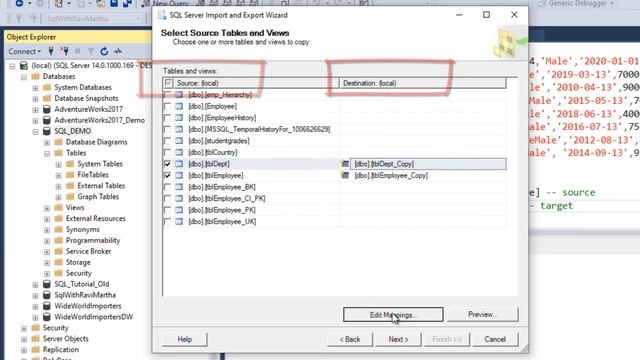Open the Connect dropdown in Object Explorer

(x=25, y=51)
